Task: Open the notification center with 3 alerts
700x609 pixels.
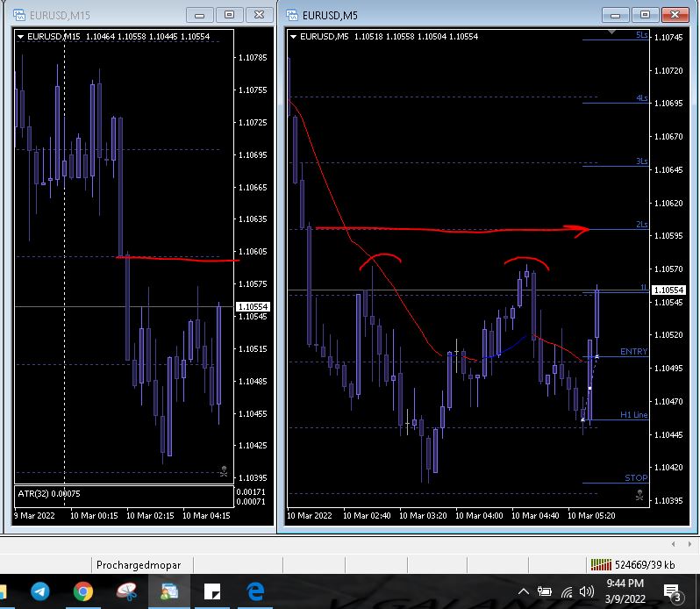Action: (672, 593)
